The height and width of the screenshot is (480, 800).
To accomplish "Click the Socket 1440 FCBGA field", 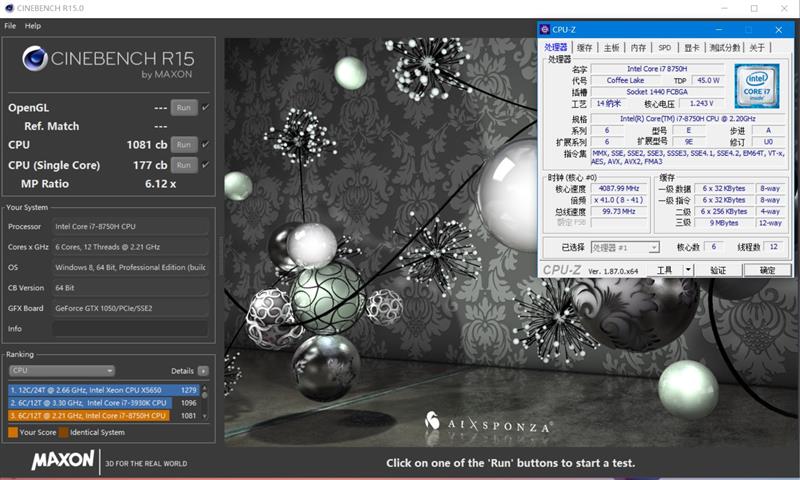I will [x=657, y=92].
